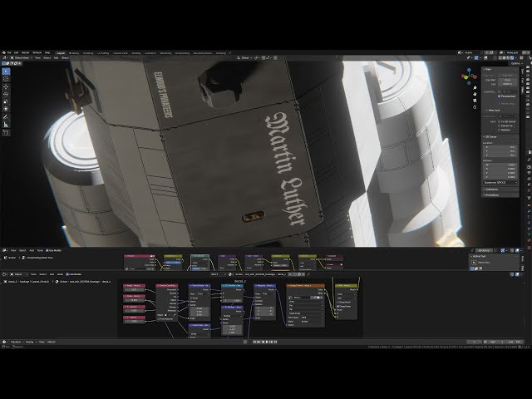Click the Keying menu in the timeline header

(x=30, y=342)
